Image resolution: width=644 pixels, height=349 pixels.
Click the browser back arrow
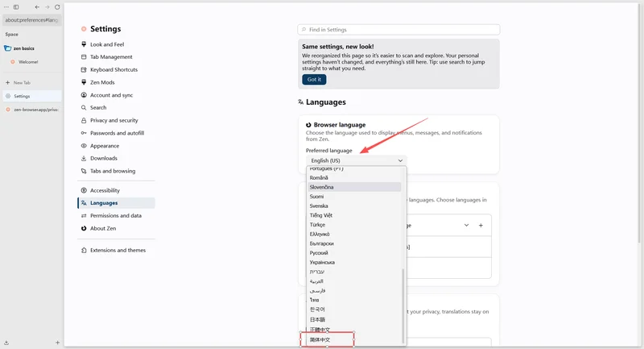point(37,7)
